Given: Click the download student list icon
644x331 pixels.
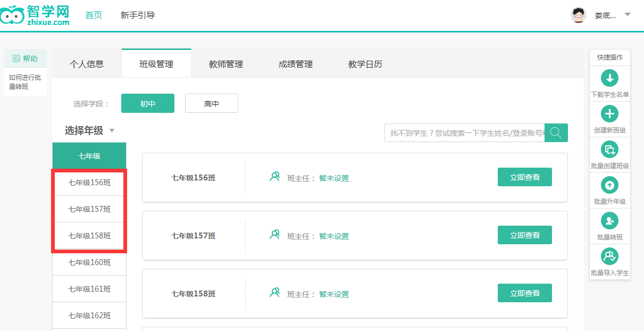Looking at the screenshot, I should tap(609, 78).
